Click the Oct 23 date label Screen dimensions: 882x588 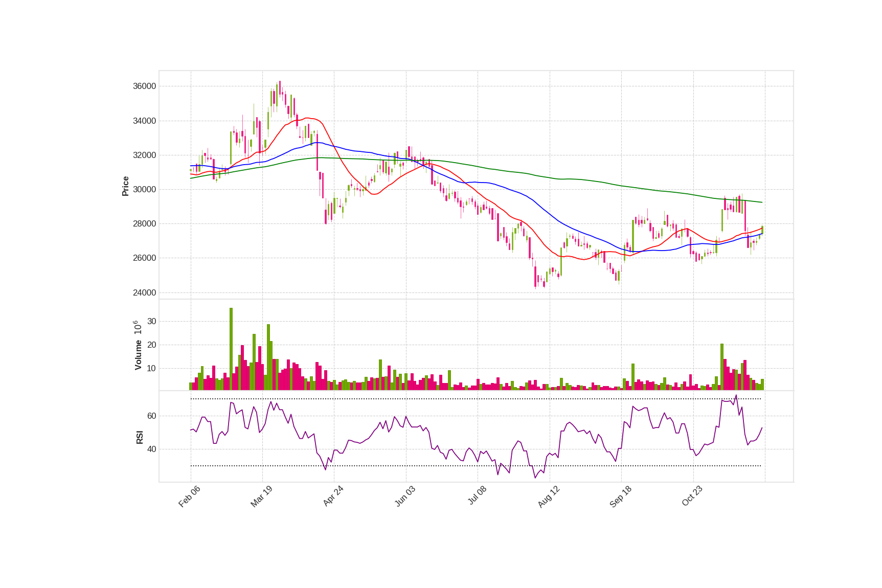(x=692, y=496)
